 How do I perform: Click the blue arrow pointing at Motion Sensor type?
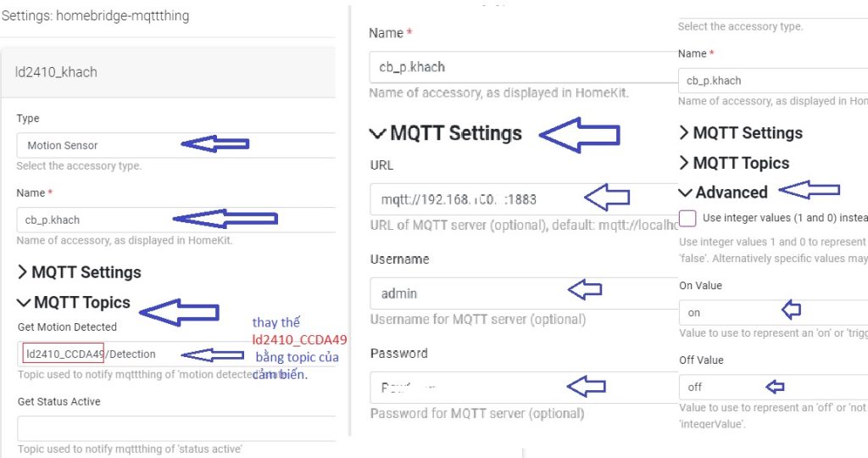pos(215,144)
